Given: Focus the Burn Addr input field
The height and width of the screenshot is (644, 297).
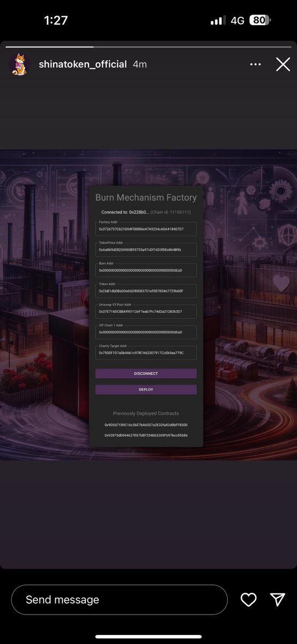Looking at the screenshot, I should (146, 270).
